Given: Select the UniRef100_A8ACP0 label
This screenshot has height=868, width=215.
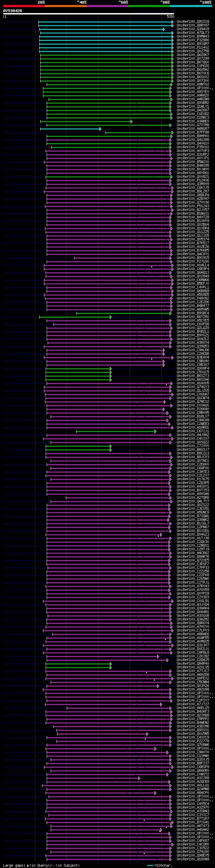Looking at the screenshot, I should coord(193,793).
